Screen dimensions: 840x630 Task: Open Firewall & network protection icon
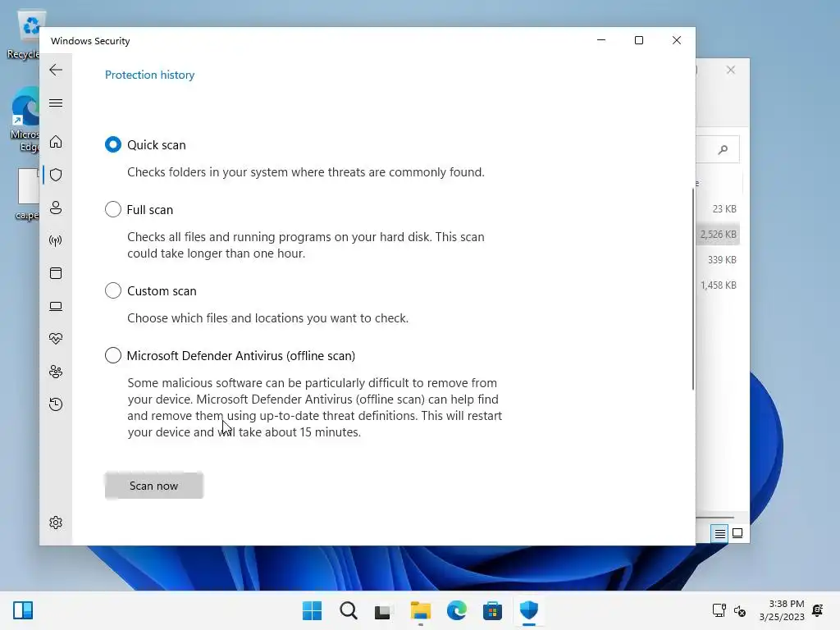pos(56,240)
